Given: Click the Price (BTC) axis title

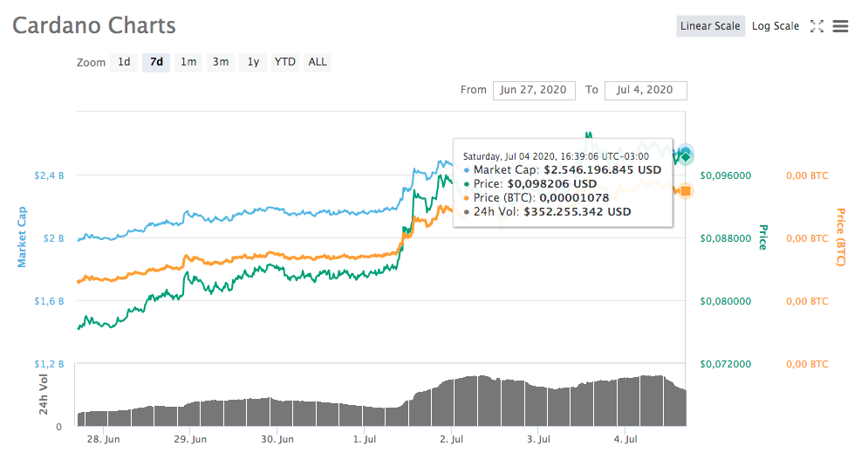Looking at the screenshot, I should [841, 237].
